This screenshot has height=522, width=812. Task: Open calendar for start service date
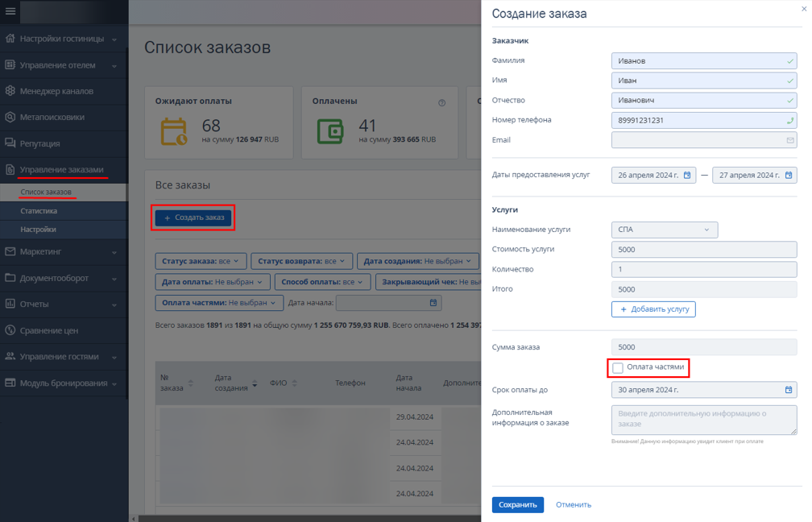tap(687, 175)
